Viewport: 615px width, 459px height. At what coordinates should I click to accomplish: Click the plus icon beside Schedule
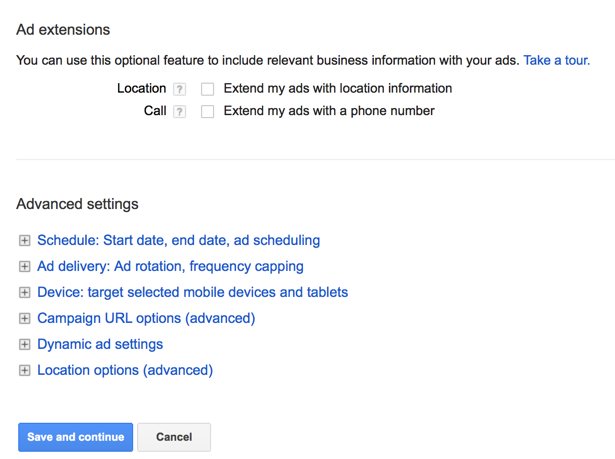(25, 241)
